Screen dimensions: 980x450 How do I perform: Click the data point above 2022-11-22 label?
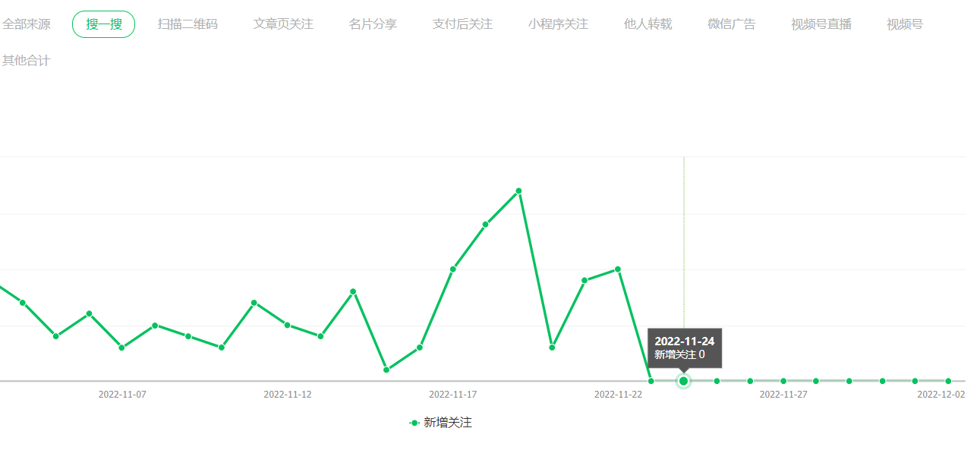(618, 269)
